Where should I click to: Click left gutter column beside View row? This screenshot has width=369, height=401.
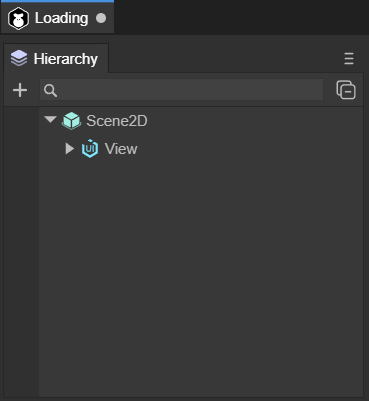coord(22,149)
